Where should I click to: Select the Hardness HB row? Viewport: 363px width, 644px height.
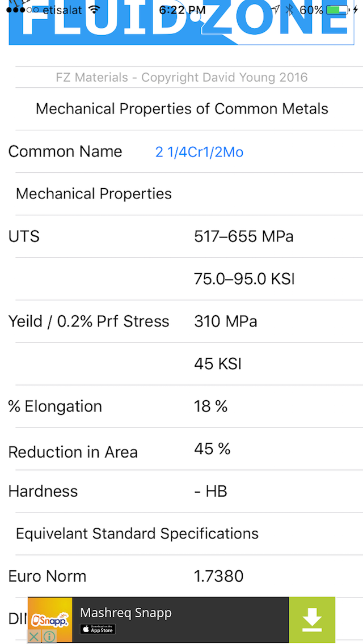click(181, 491)
